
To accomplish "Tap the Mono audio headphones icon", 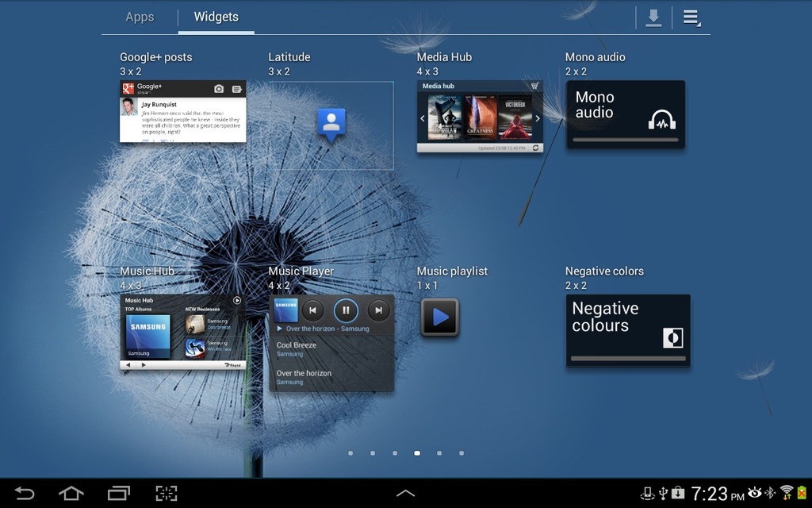I will click(x=662, y=120).
